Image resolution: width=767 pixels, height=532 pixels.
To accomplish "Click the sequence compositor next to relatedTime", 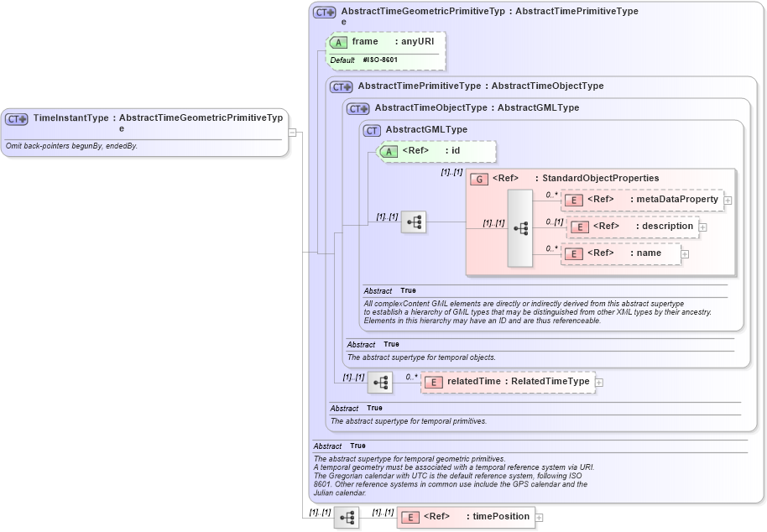I will pyautogui.click(x=382, y=382).
